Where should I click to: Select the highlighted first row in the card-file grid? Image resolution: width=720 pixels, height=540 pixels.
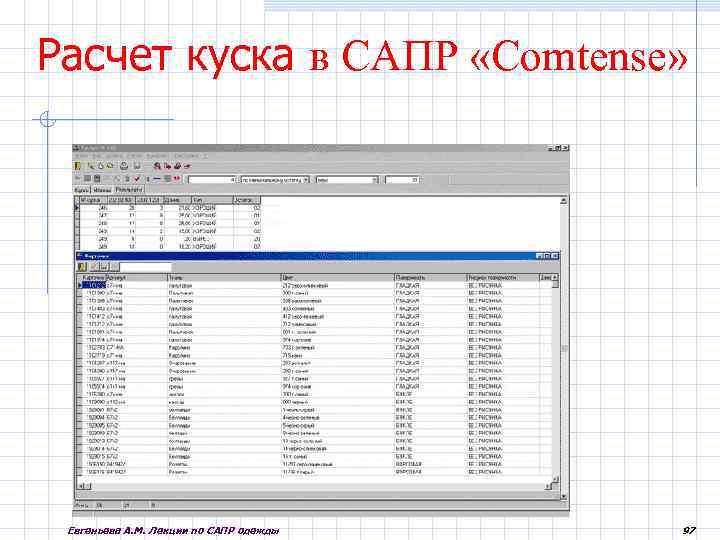click(x=316, y=285)
